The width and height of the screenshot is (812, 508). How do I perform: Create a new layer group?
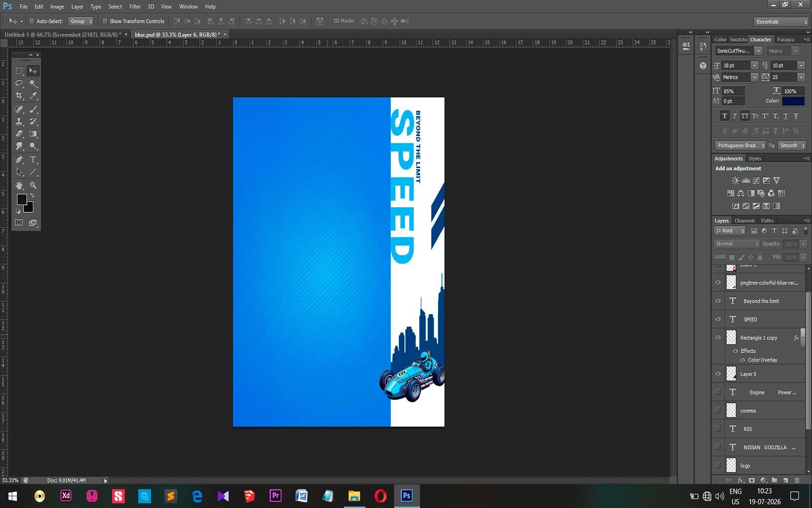tap(774, 480)
